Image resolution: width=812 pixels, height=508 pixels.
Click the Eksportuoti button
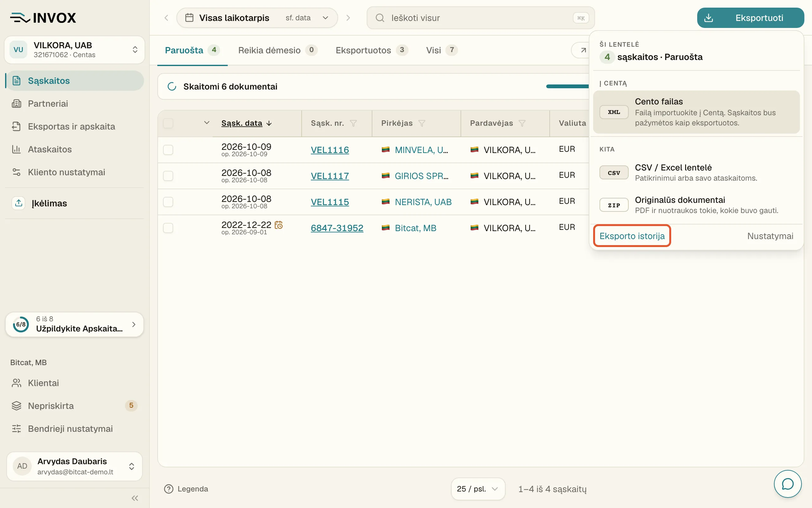[x=750, y=18]
